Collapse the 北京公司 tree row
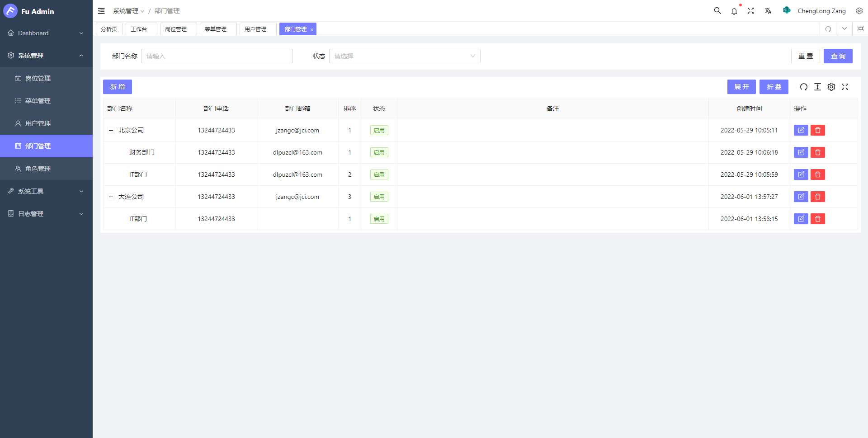The width and height of the screenshot is (868, 438). click(111, 130)
